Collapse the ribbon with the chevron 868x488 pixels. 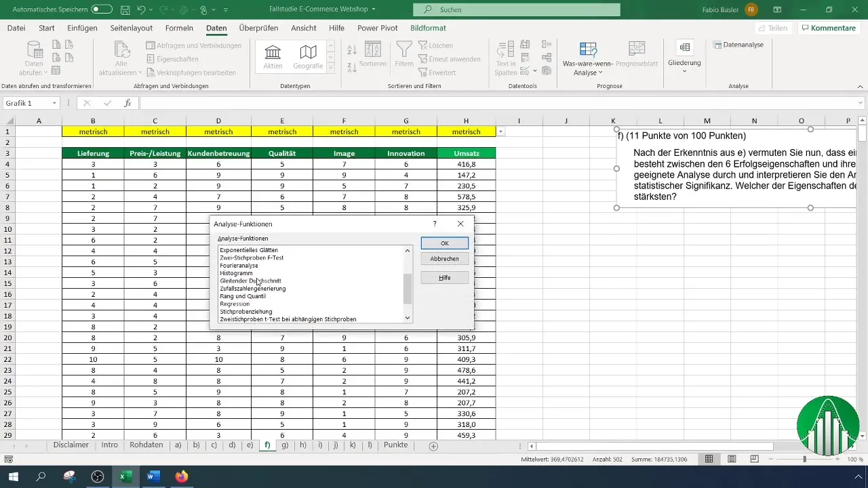tap(859, 87)
